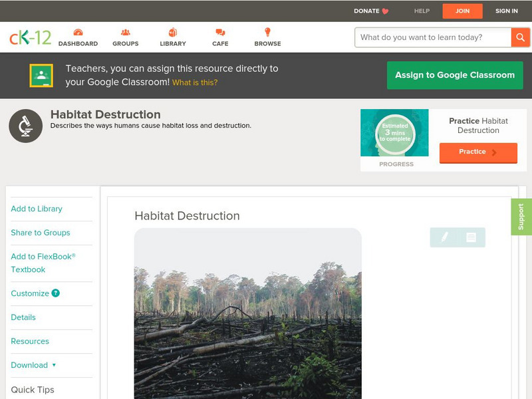This screenshot has width=532, height=399.
Task: Click the Donate link
Action: tap(371, 11)
